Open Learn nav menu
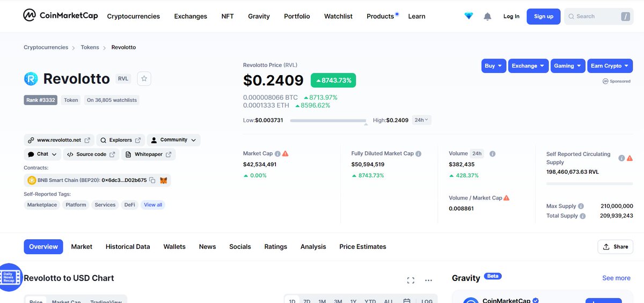The image size is (644, 303). tap(416, 17)
